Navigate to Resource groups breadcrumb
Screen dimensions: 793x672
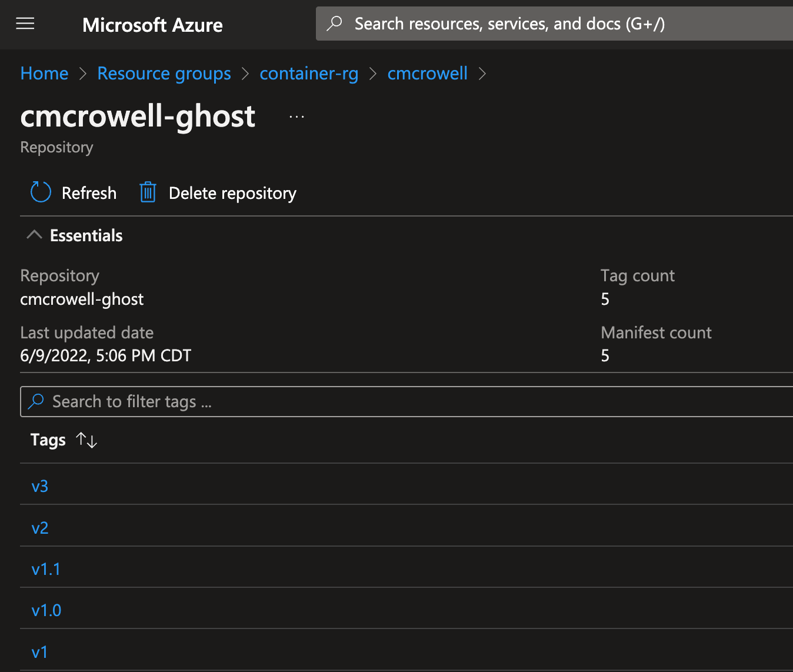[164, 74]
